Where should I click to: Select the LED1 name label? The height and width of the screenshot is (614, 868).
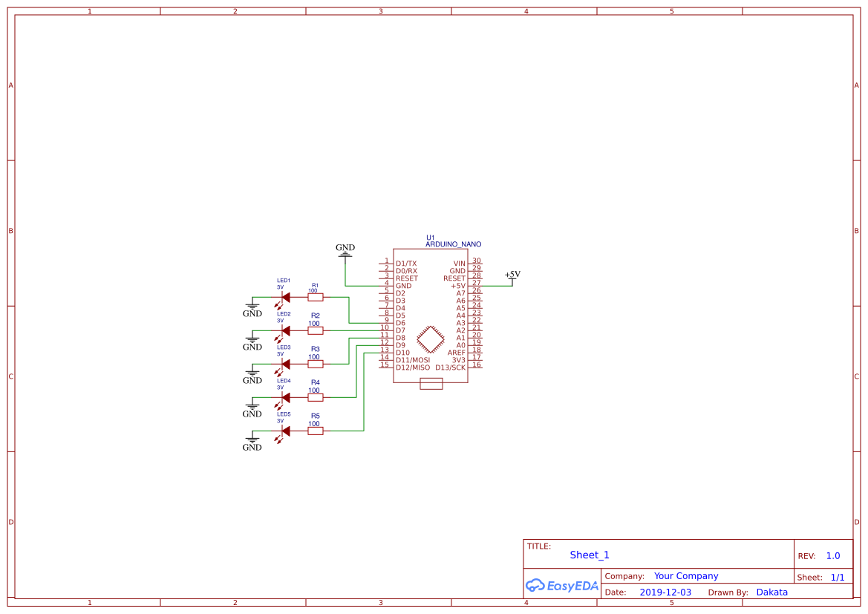click(x=284, y=281)
